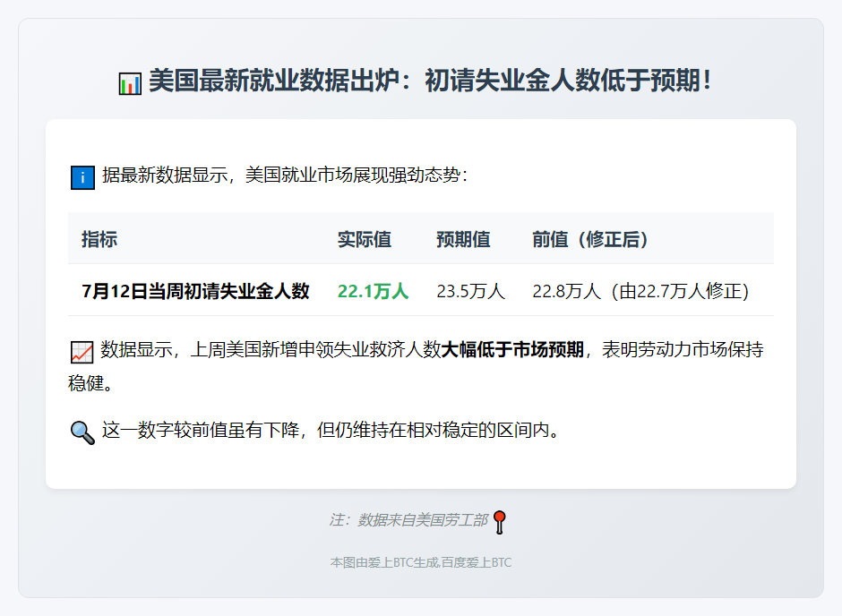Click the bold phrase 大幅低于市场预期
Image resolution: width=842 pixels, height=616 pixels.
click(x=512, y=349)
